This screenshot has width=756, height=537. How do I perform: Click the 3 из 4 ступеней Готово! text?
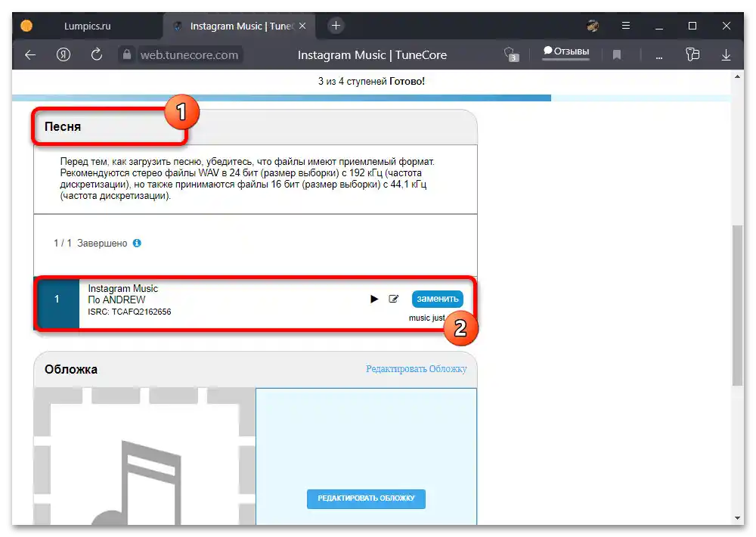tap(371, 82)
